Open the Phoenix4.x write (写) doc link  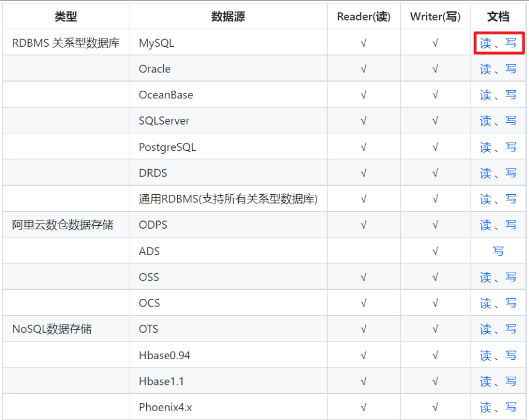(x=511, y=408)
